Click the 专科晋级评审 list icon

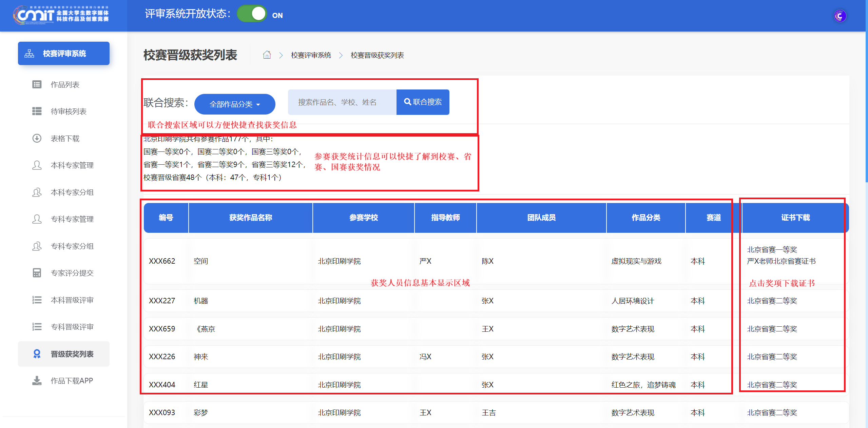tap(37, 327)
